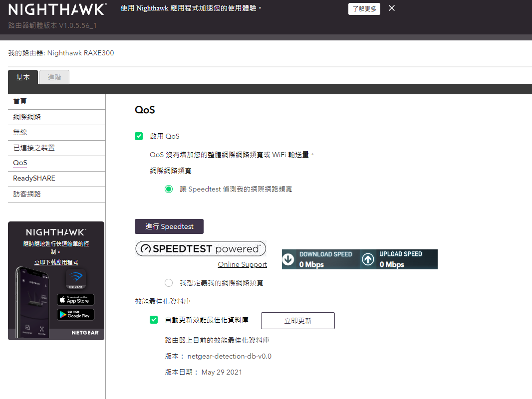This screenshot has height=399, width=532.
Task: Click the download speed arrow icon
Action: (x=288, y=259)
